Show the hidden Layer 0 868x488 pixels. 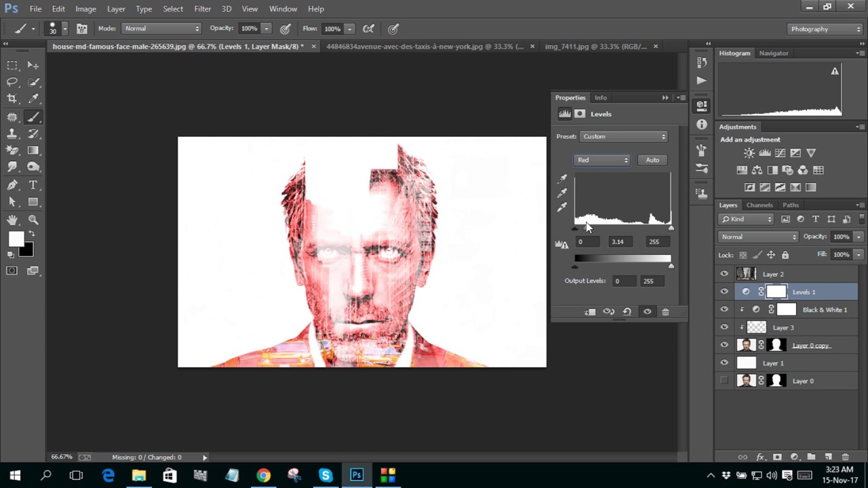pyautogui.click(x=724, y=381)
